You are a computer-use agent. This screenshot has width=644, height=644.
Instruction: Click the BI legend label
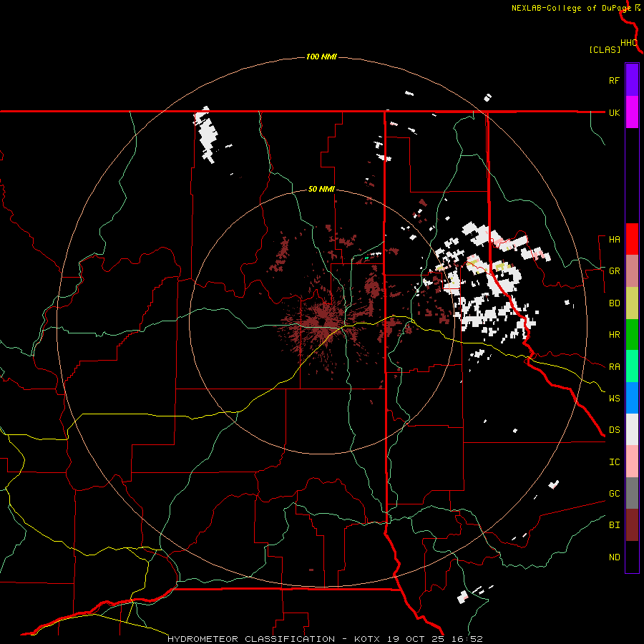pyautogui.click(x=614, y=525)
